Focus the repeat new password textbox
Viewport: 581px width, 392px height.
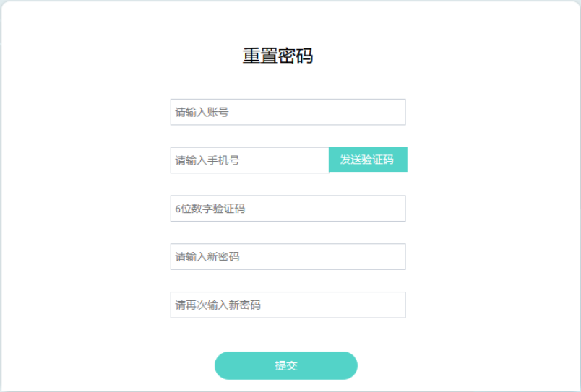288,305
